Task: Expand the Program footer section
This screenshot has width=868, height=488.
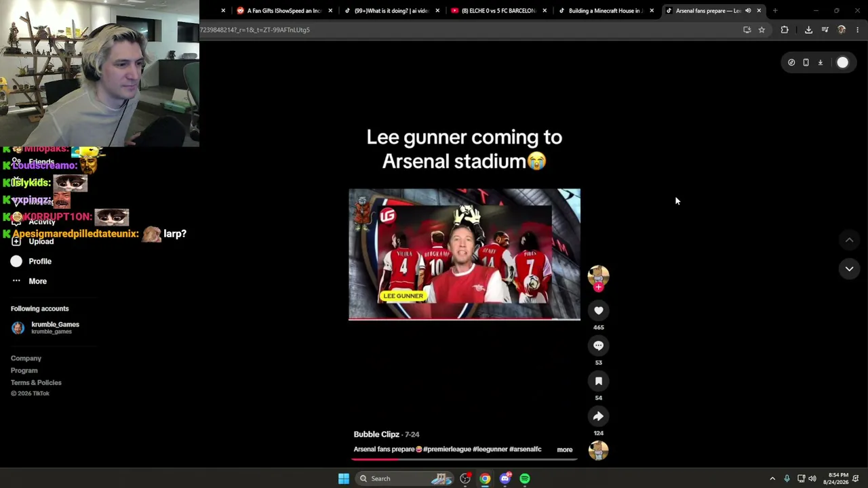Action: point(24,371)
